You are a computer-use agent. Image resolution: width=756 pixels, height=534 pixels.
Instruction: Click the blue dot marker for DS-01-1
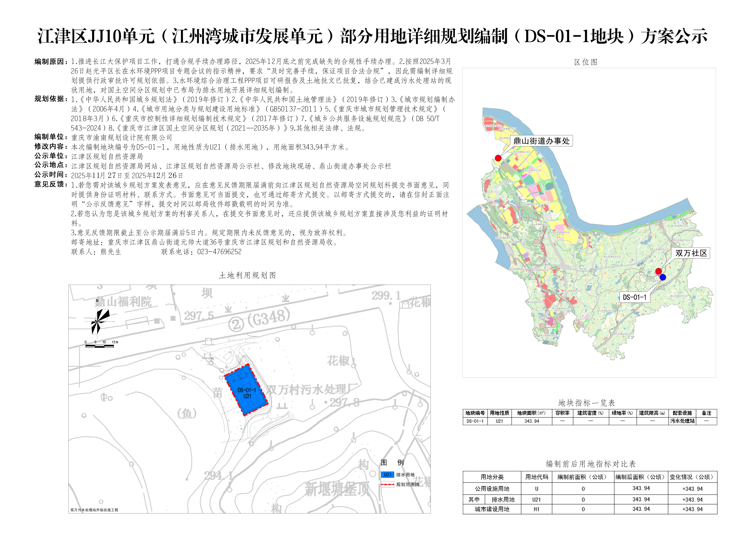pos(663,277)
